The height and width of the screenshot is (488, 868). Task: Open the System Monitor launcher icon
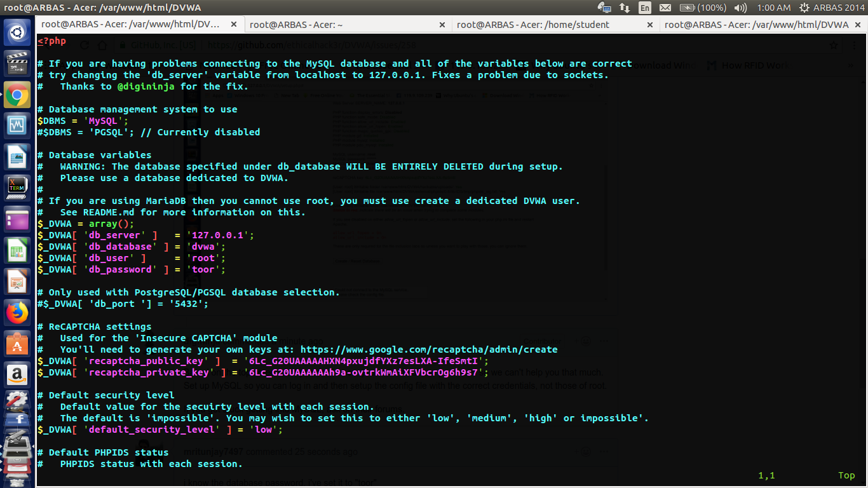[17, 125]
